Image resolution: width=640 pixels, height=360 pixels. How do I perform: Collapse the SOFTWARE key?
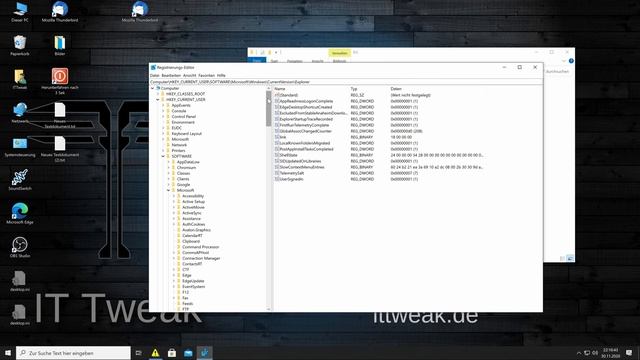click(x=163, y=156)
